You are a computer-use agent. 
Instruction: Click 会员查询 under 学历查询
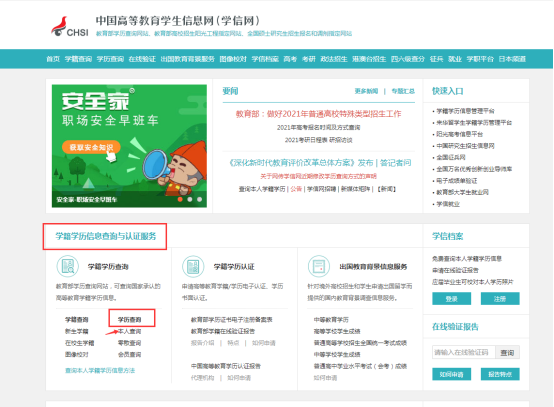tap(129, 354)
